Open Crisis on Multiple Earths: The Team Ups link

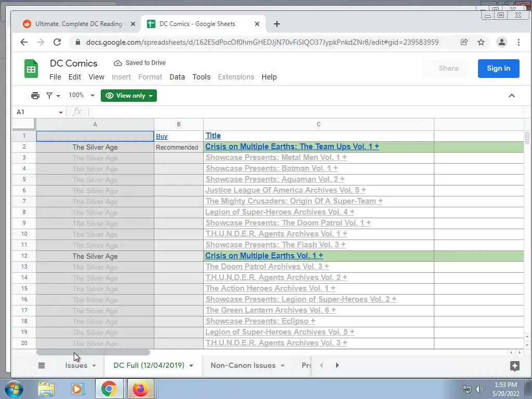[x=292, y=147]
